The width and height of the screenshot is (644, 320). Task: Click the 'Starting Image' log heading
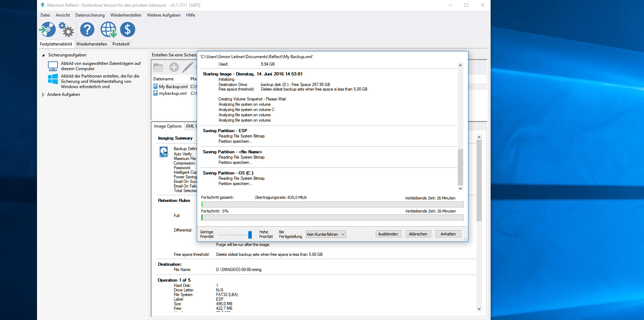(x=253, y=74)
